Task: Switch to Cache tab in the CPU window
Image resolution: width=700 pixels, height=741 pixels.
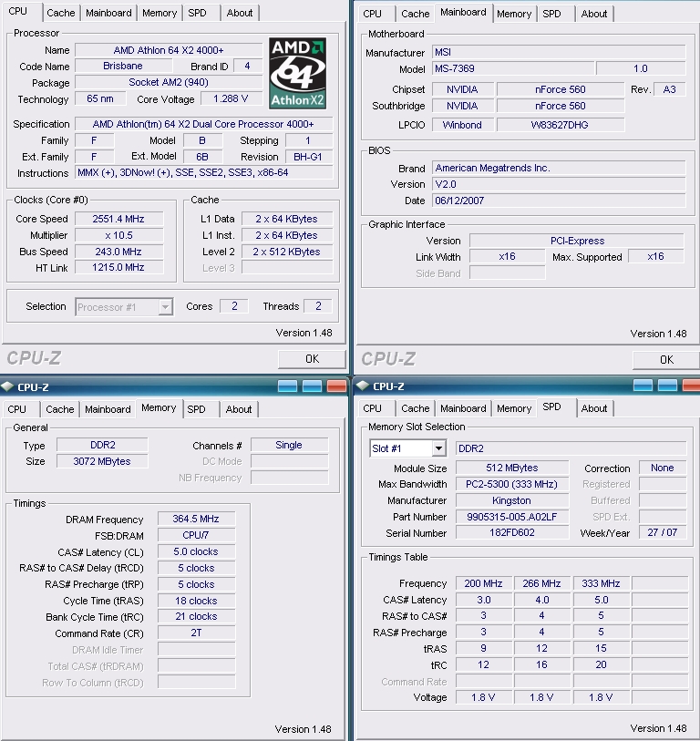Action: coord(60,13)
